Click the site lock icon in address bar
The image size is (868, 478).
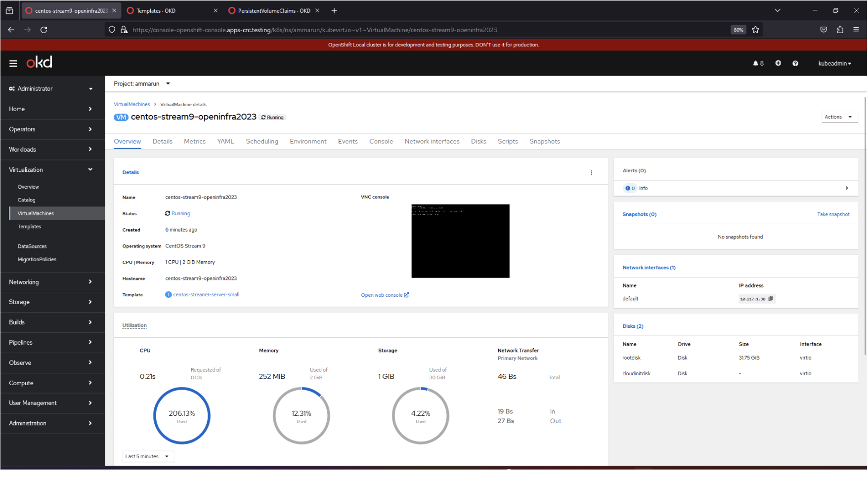tap(124, 30)
